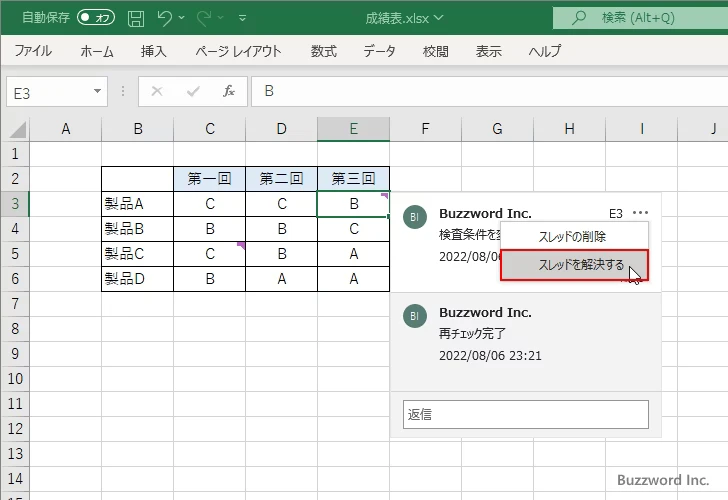The width and height of the screenshot is (728, 500).
Task: Expand the 成績表.xlsx file name dropdown
Action: coord(439,18)
